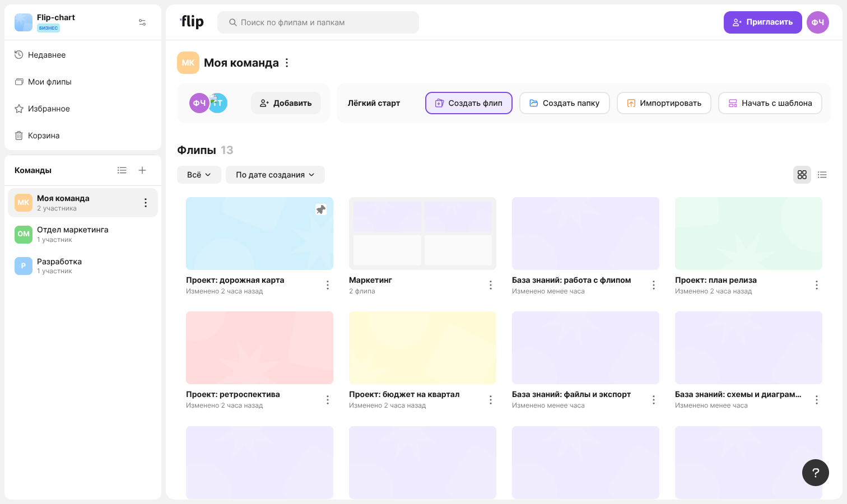The image size is (847, 504).
Task: Click the flip logo
Action: pos(192,22)
